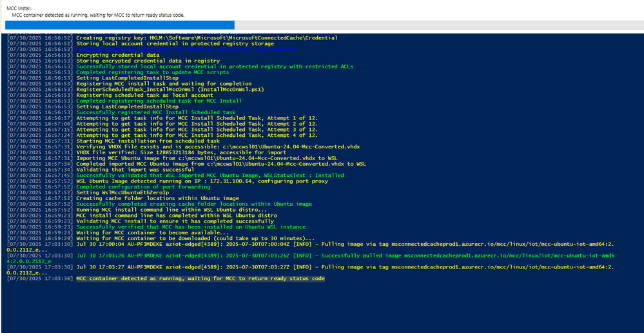
Task: Select the timestamp [07/30/2025 16:59:29]
Action: coord(40,239)
